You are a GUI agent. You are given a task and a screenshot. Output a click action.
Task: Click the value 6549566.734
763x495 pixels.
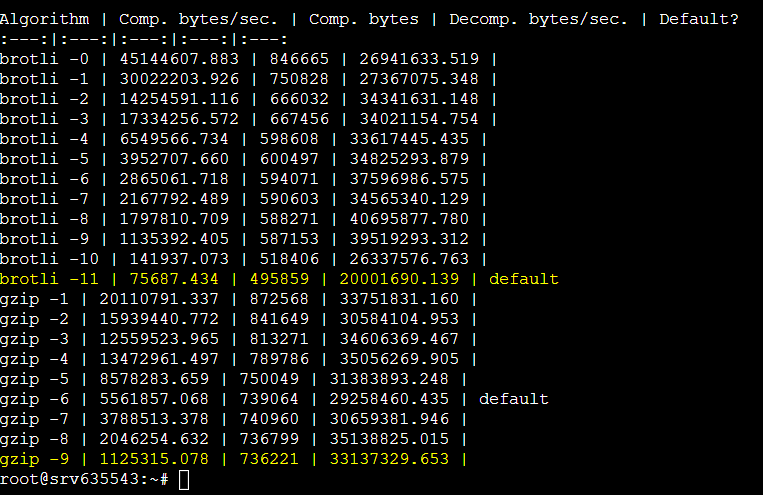pos(174,139)
